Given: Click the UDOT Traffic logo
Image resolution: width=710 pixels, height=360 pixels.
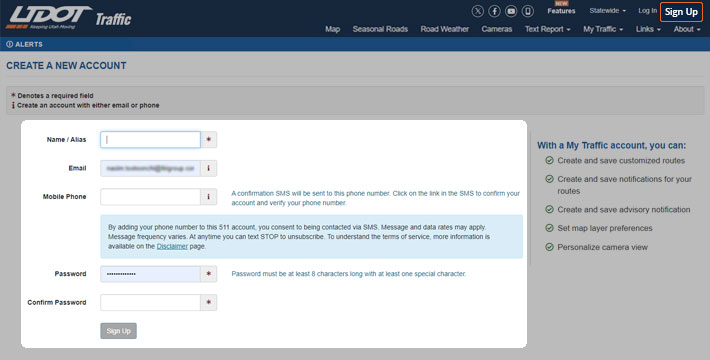Looking at the screenshot, I should click(69, 18).
